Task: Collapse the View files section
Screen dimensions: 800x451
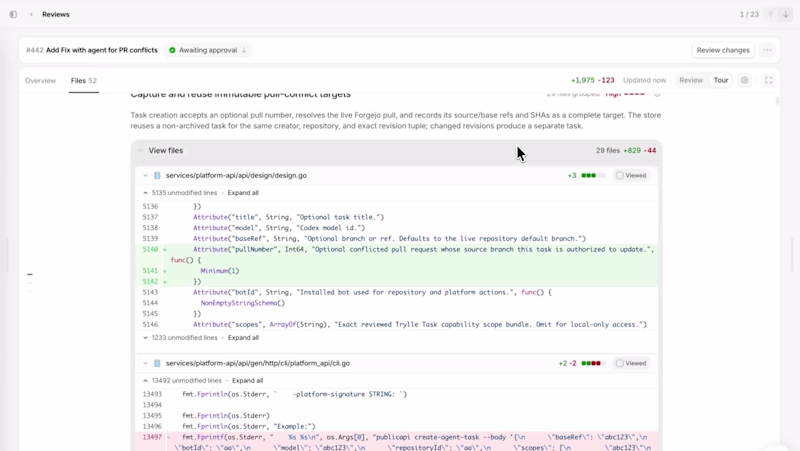Action: 140,151
